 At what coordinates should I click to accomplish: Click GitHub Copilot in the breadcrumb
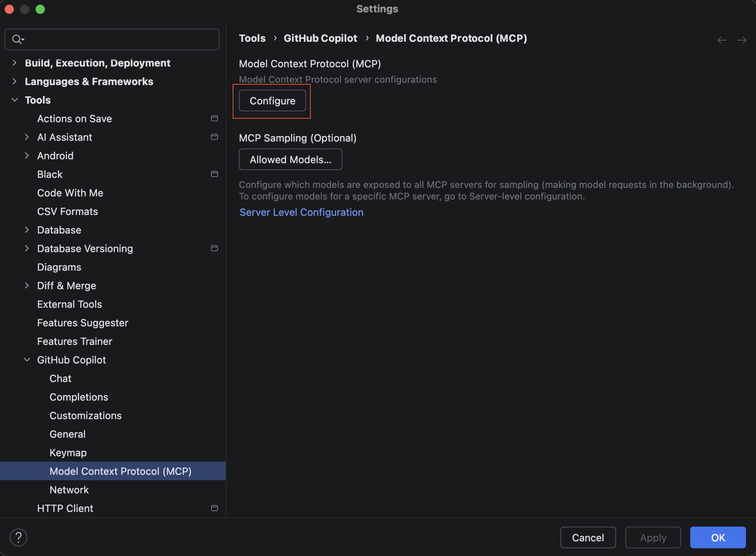click(320, 38)
